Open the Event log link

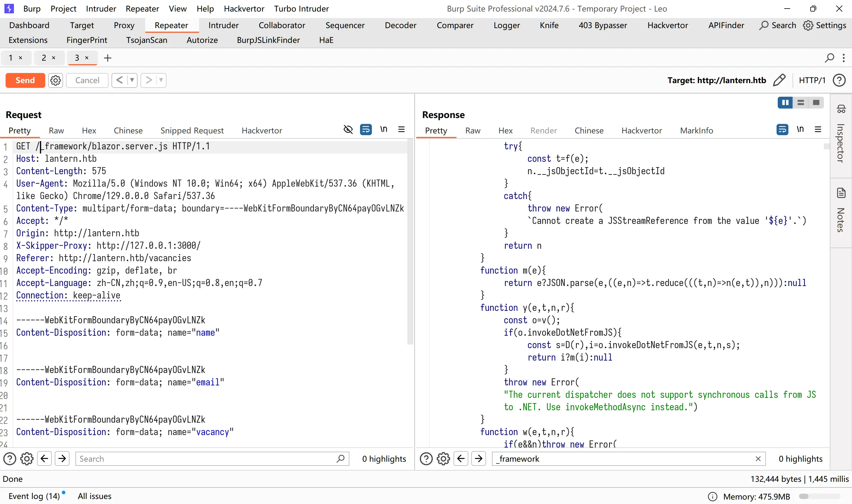click(34, 496)
